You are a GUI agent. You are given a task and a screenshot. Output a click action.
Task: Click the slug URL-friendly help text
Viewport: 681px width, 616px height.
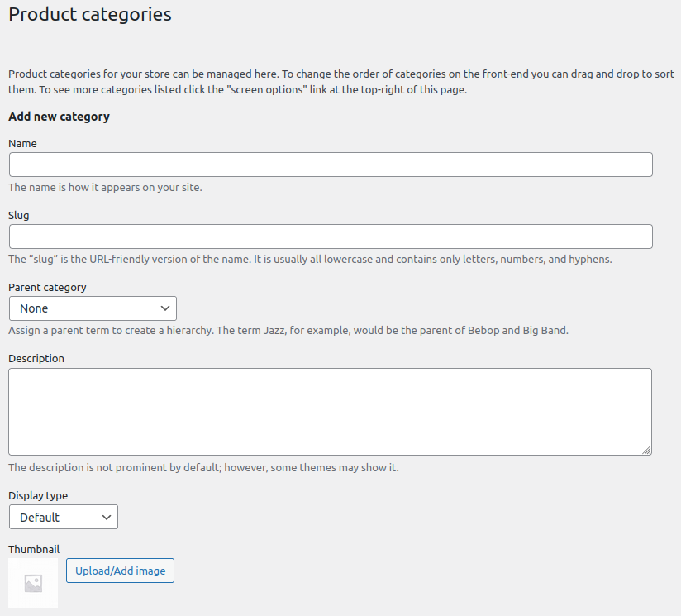tap(310, 260)
